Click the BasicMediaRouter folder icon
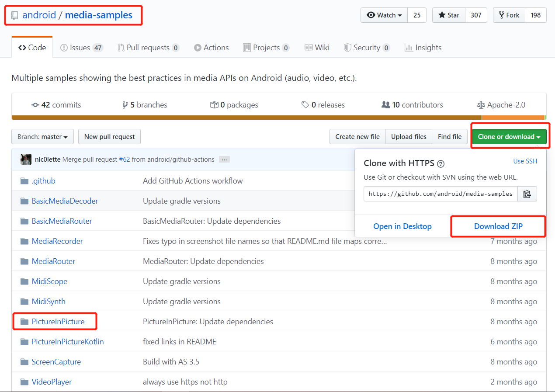The height and width of the screenshot is (392, 555). [24, 221]
